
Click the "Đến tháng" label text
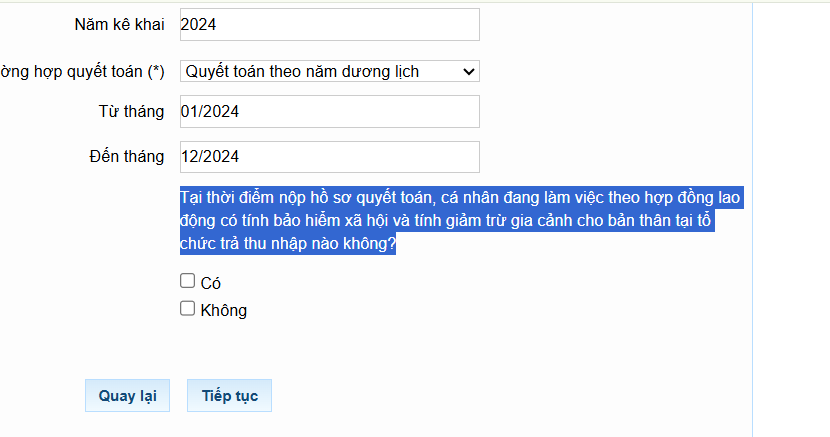pos(126,157)
